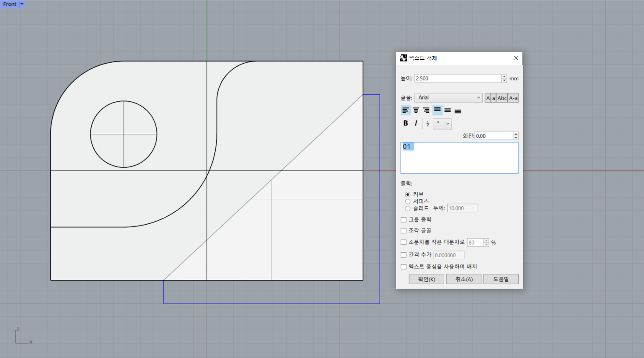Align text left in text object dialog

(x=405, y=111)
